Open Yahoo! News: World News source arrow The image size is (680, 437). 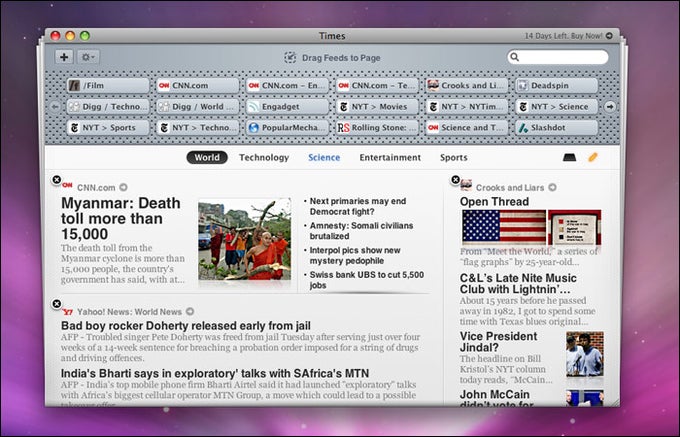[190, 311]
